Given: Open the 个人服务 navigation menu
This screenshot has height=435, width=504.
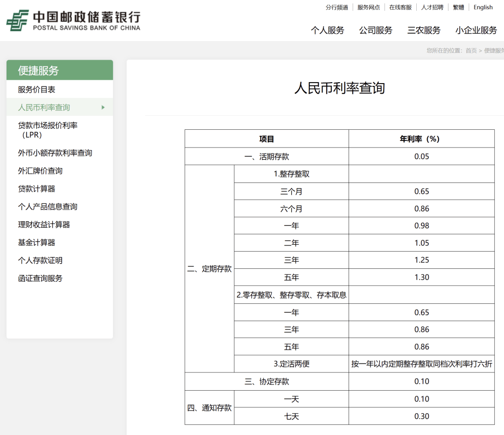Looking at the screenshot, I should [328, 30].
